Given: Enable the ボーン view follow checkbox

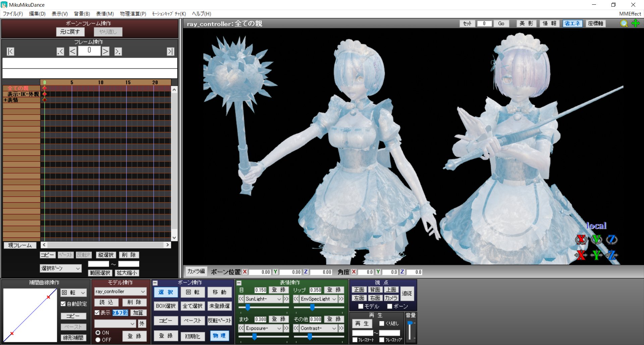Looking at the screenshot, I should coord(390,306).
